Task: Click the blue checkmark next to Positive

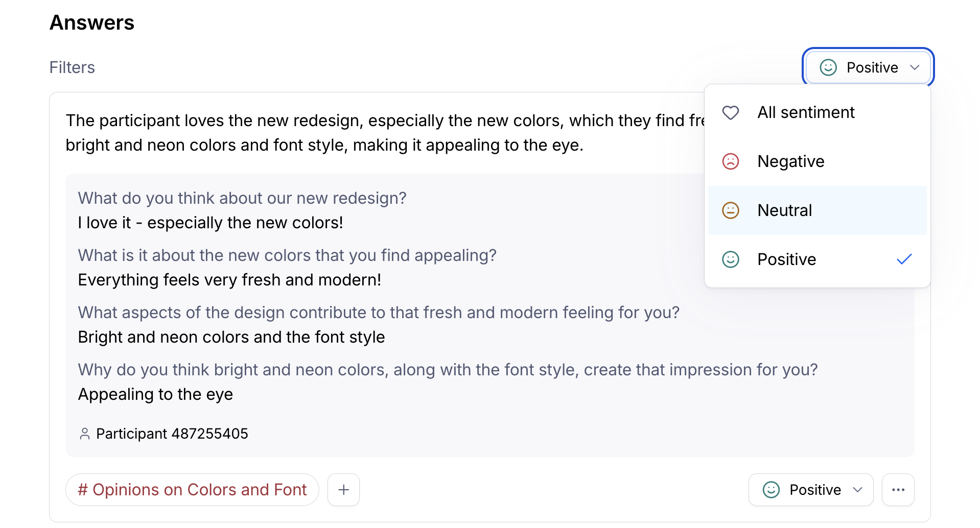Action: point(904,259)
